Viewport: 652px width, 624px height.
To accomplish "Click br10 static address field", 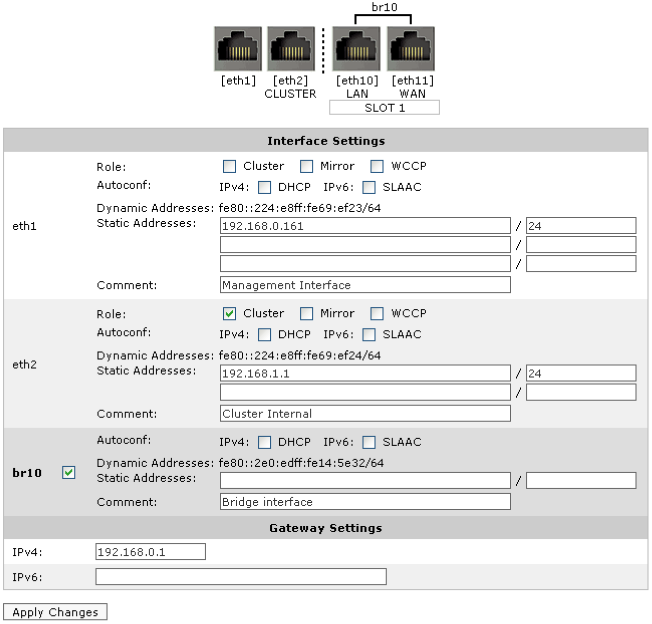I will pyautogui.click(x=365, y=481).
